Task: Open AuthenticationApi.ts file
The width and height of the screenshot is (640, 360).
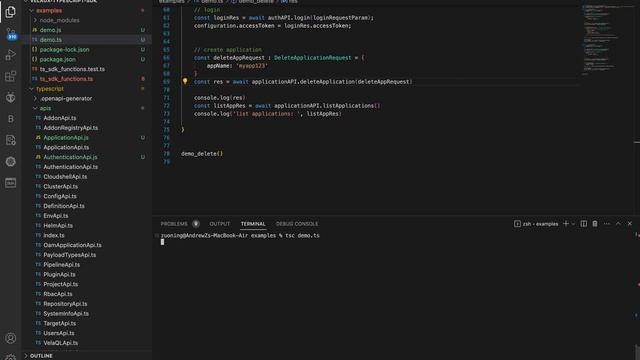Action: point(71,167)
